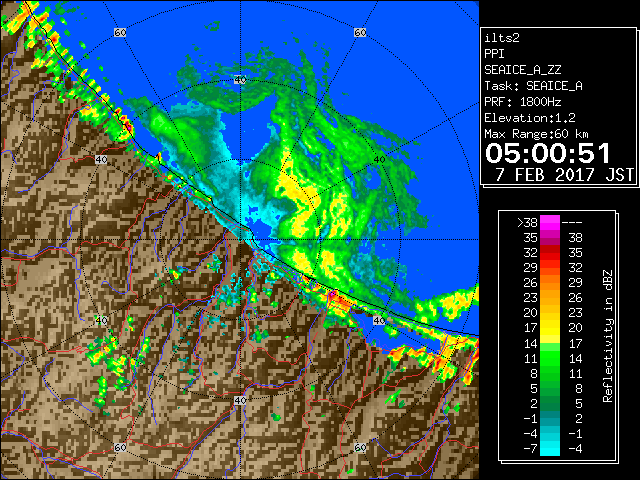Select the 'PPI' scan type label

tap(494, 54)
